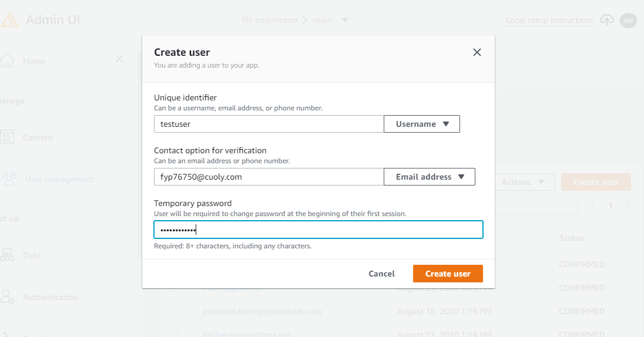The height and width of the screenshot is (337, 644).
Task: Go to previous page of users
Action: 593,205
